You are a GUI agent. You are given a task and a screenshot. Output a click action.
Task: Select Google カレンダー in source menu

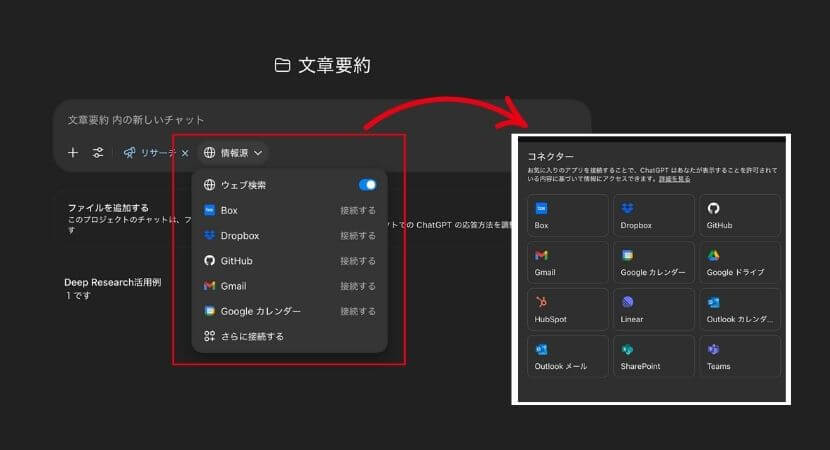coord(290,311)
